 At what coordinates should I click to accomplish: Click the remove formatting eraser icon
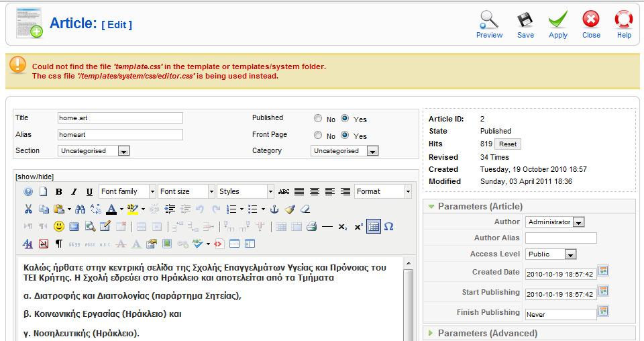[305, 209]
